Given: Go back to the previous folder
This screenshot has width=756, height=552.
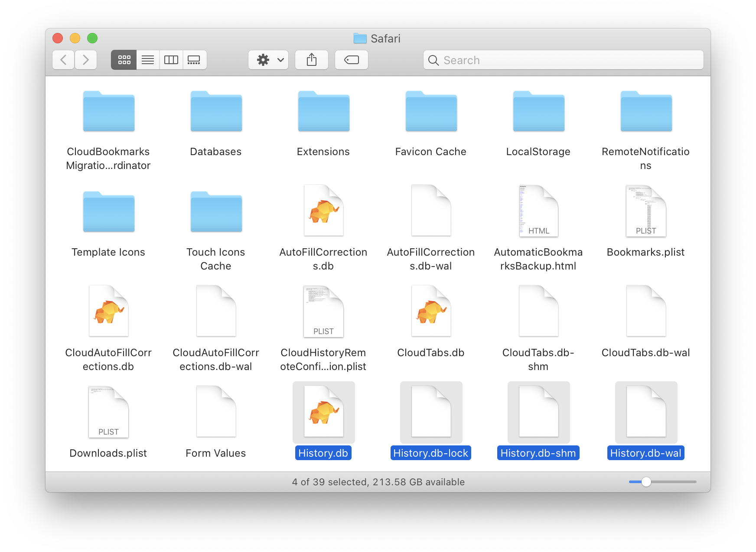Looking at the screenshot, I should click(x=63, y=60).
